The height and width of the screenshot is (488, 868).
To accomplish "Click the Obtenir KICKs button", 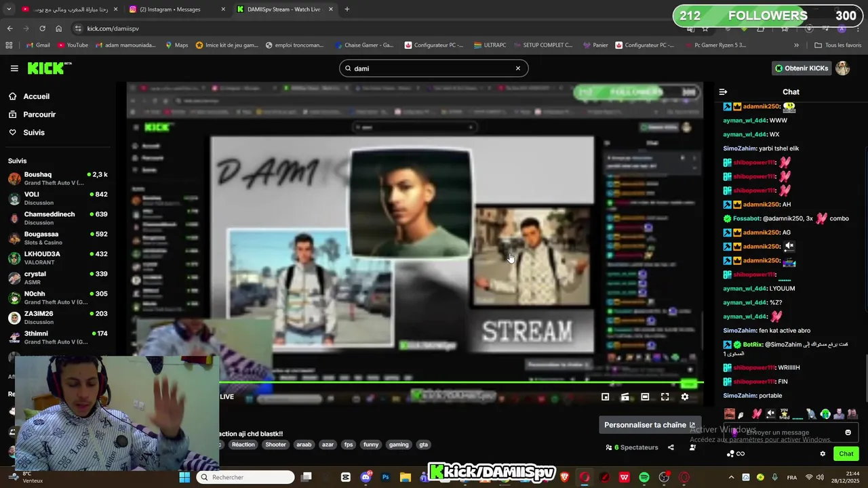I will tap(801, 68).
